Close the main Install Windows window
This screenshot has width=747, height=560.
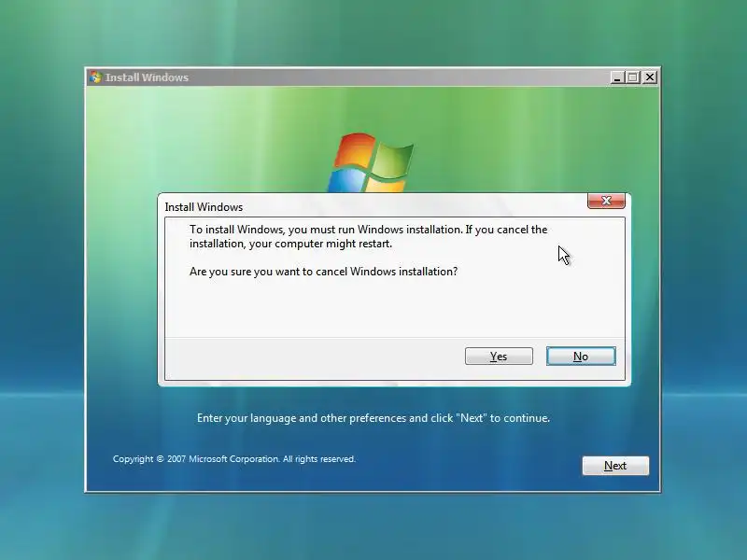click(650, 77)
